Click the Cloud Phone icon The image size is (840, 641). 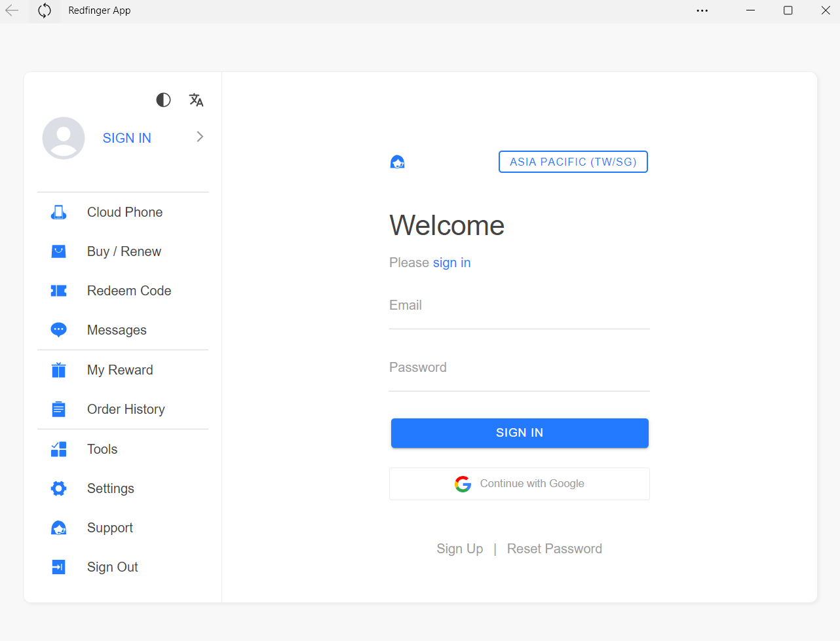click(58, 212)
